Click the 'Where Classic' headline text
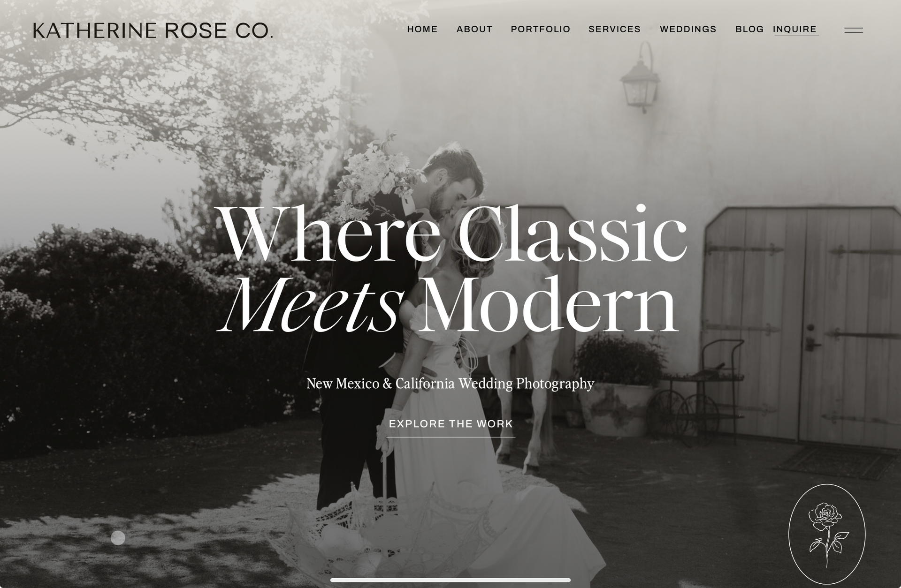The image size is (901, 588). [453, 234]
